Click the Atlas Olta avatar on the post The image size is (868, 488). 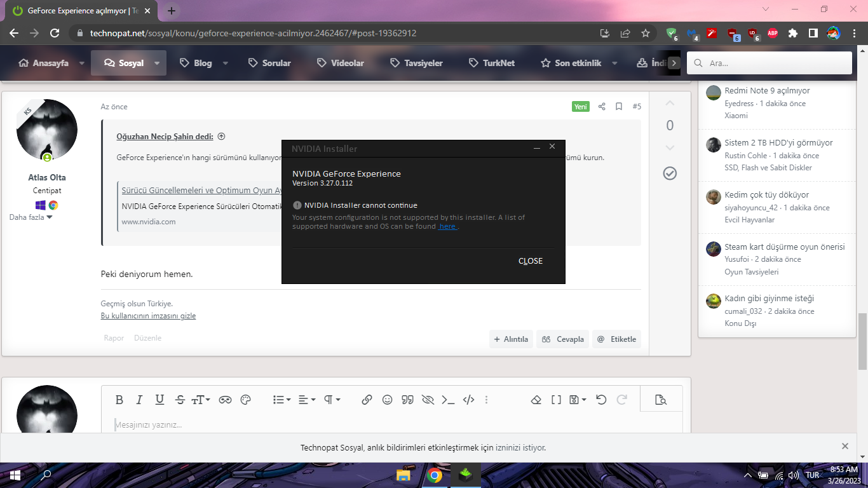tap(47, 130)
